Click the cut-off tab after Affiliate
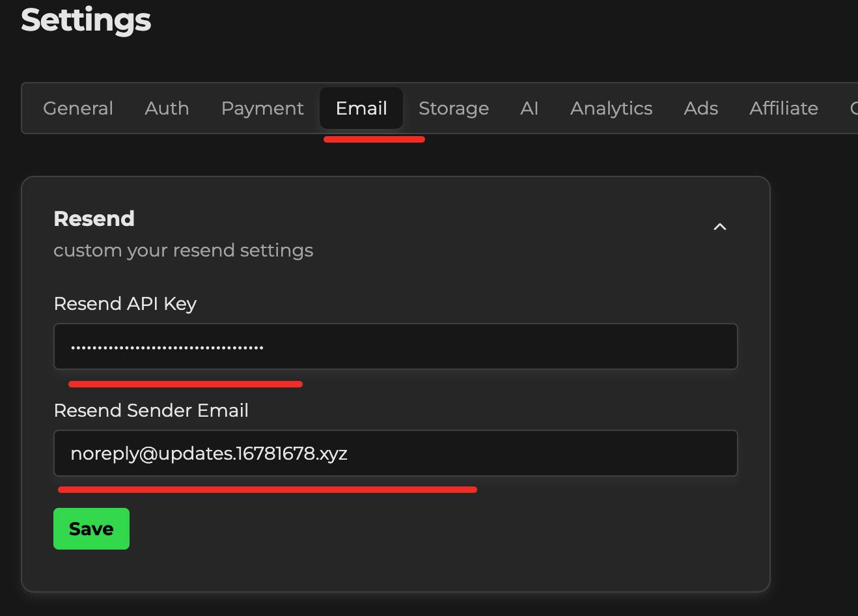 [x=853, y=108]
